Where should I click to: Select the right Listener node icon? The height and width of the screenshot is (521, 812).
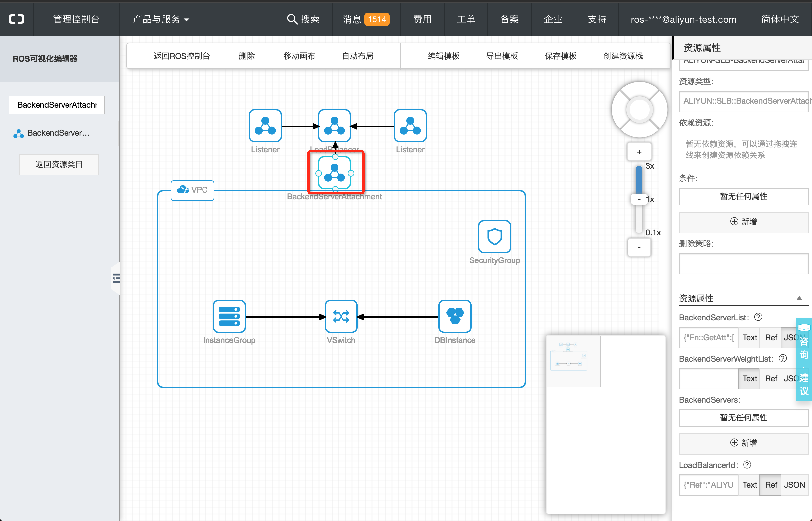point(410,126)
